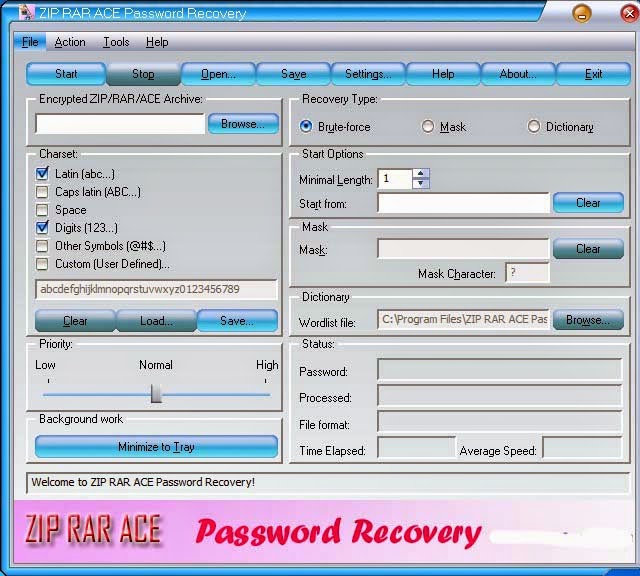Click the encrypted archive path field

pyautogui.click(x=120, y=124)
